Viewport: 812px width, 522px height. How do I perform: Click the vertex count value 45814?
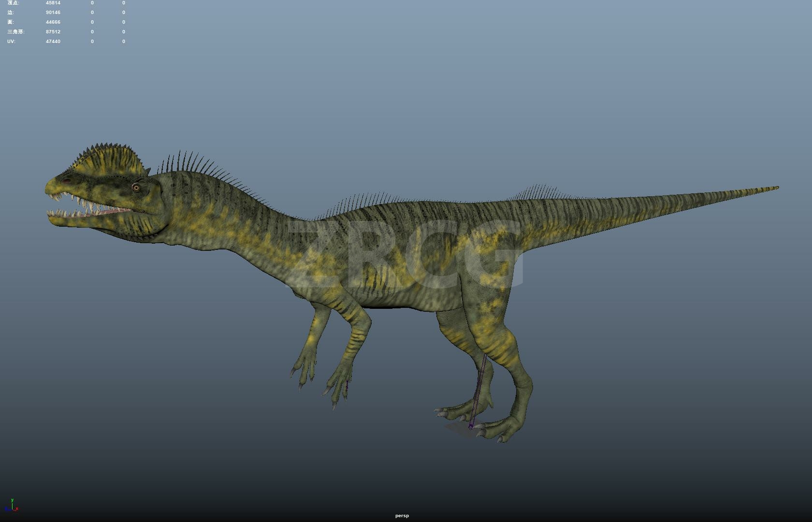[53, 3]
